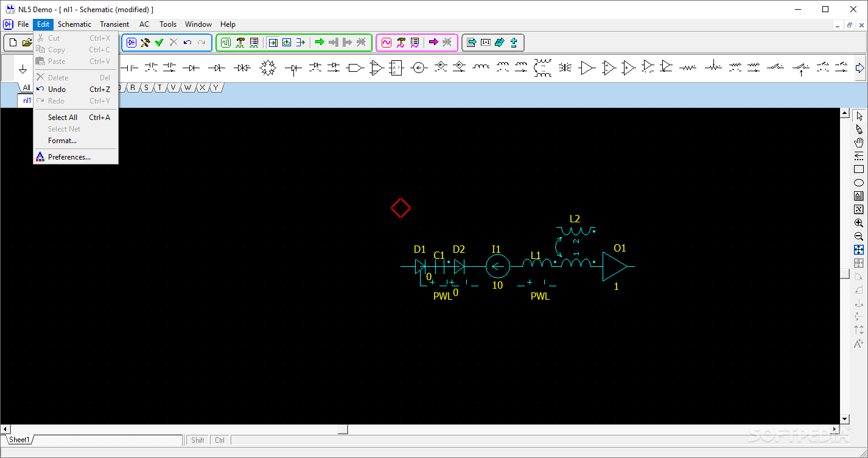Image resolution: width=868 pixels, height=458 pixels.
Task: Open the Help menu
Action: click(228, 24)
